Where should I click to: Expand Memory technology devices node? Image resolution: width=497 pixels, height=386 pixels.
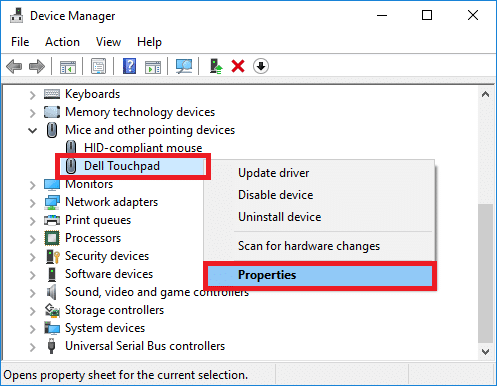(32, 113)
